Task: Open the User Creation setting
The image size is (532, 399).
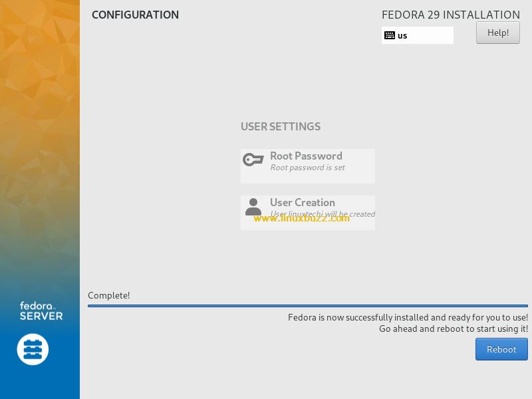Action: 308,213
